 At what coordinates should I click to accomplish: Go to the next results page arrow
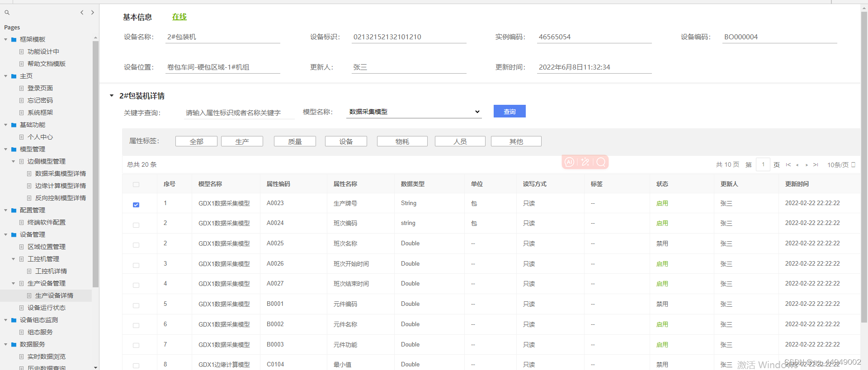807,165
